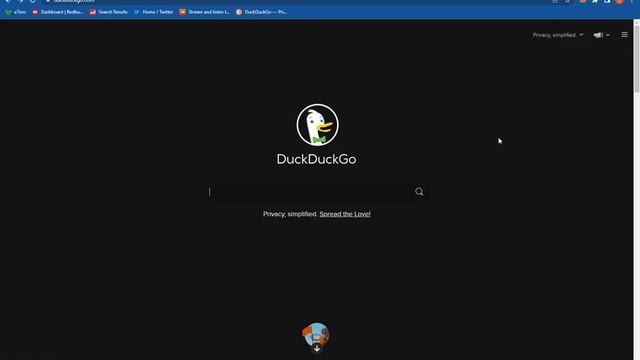Open the DuckDuckGo — Pri... bookmark
Viewport: 640px width, 360px height.
tap(261, 12)
